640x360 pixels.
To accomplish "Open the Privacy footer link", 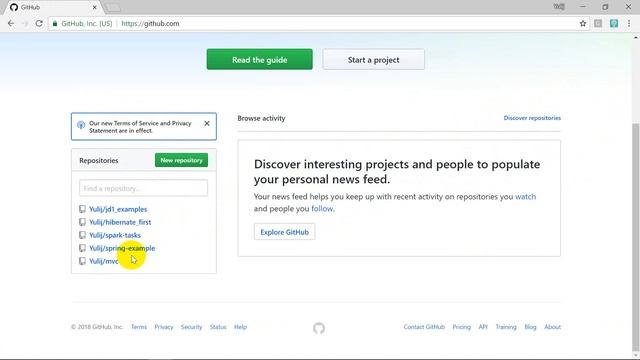I will pyautogui.click(x=164, y=327).
